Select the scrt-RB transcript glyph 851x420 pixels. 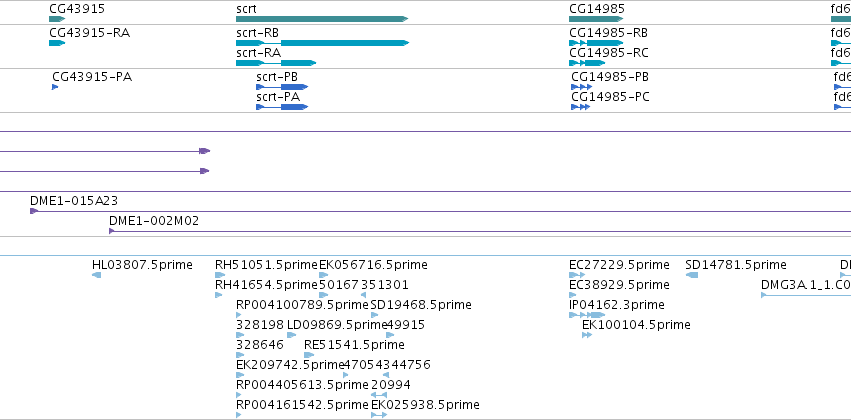point(322,43)
